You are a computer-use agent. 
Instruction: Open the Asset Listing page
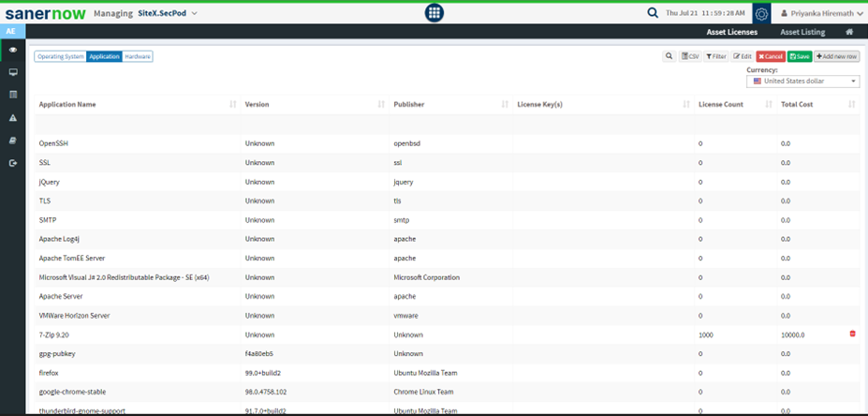802,32
